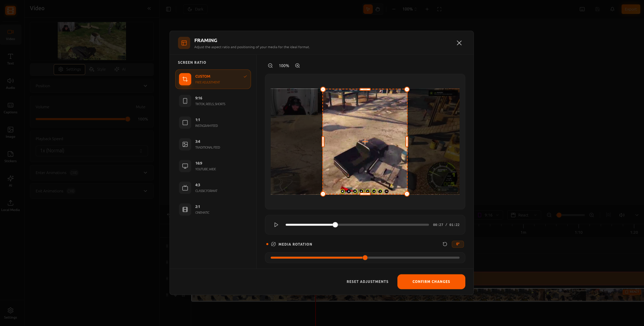Open the Captions panel

[x=10, y=108]
